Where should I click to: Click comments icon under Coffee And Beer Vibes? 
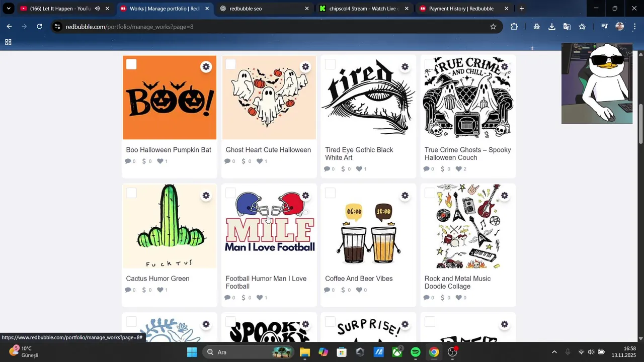pos(328,290)
